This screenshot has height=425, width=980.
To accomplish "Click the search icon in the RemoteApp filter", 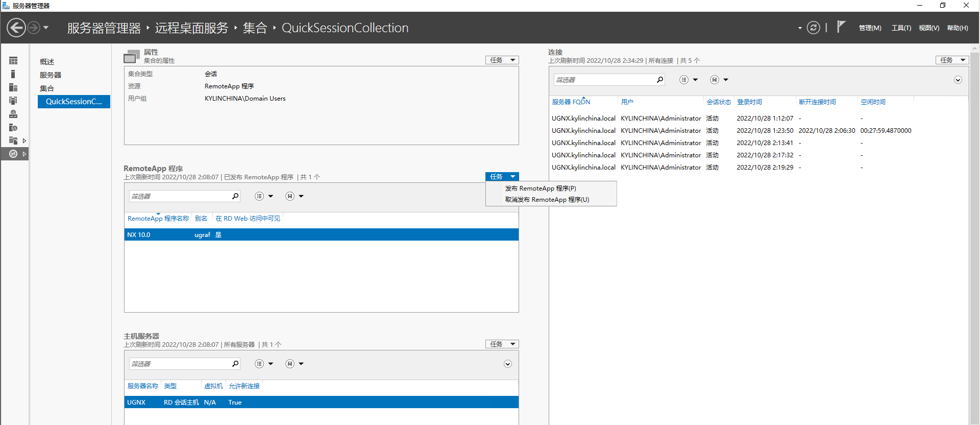I will [x=235, y=196].
